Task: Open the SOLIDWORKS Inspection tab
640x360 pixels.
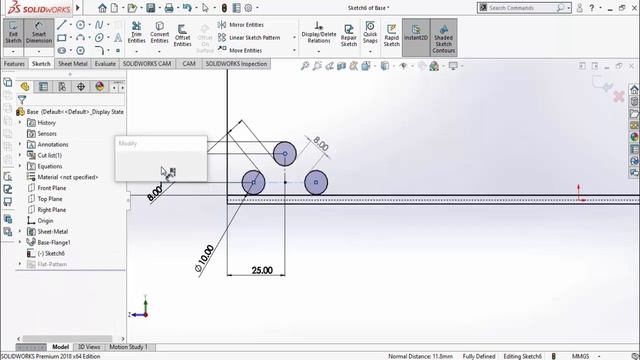Action: [236, 64]
